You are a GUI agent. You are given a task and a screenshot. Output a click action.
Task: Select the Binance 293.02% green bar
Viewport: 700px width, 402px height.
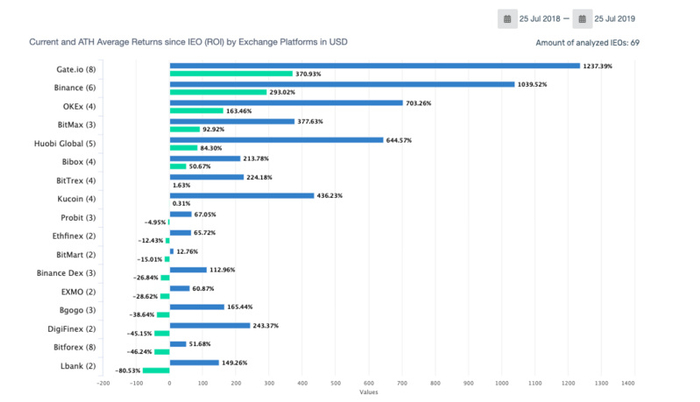coord(218,92)
